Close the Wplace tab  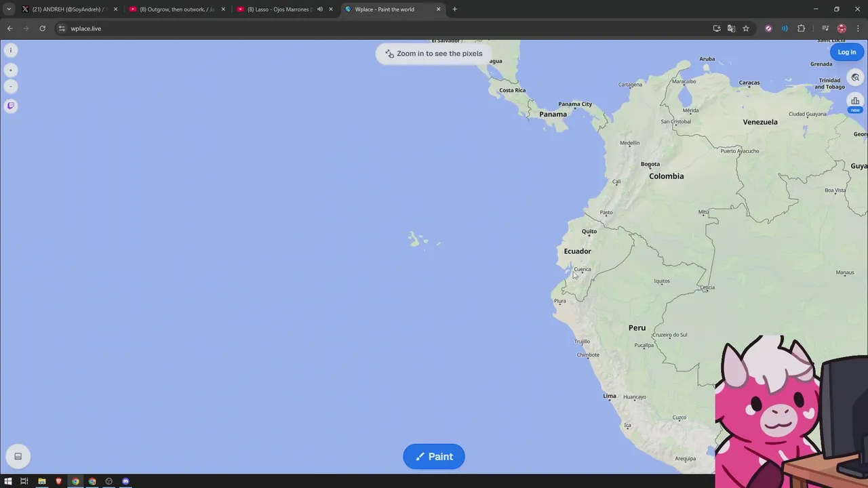tap(438, 9)
